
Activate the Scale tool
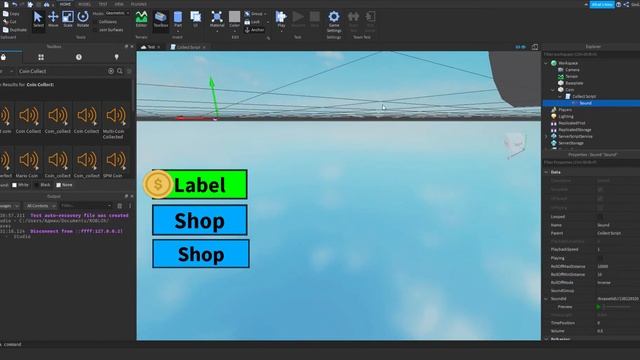pos(68,20)
